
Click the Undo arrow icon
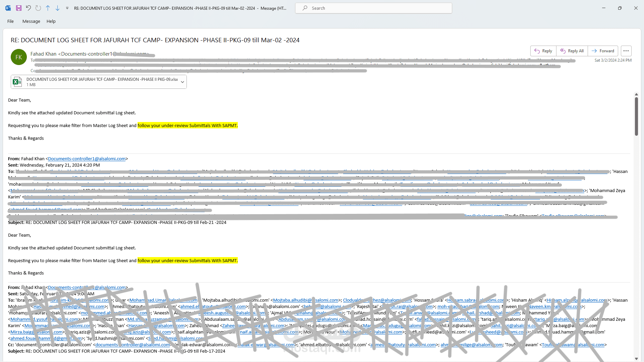pos(29,8)
